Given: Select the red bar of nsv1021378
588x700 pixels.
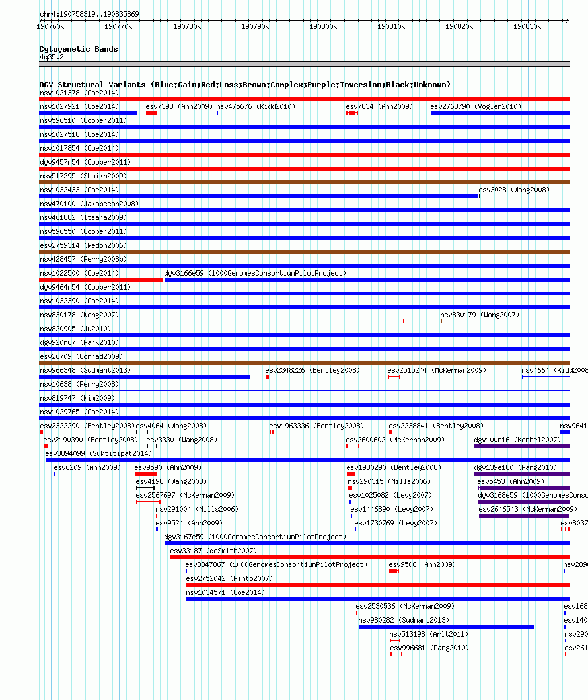Looking at the screenshot, I should (305, 99).
